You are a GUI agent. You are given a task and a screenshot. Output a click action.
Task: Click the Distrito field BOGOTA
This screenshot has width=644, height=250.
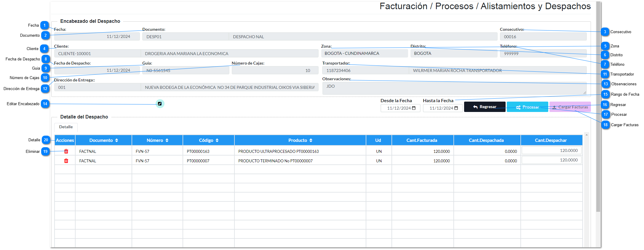tap(454, 53)
